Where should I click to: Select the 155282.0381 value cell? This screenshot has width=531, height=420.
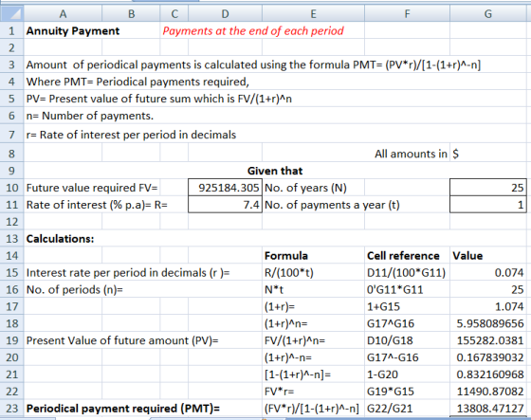tap(488, 340)
